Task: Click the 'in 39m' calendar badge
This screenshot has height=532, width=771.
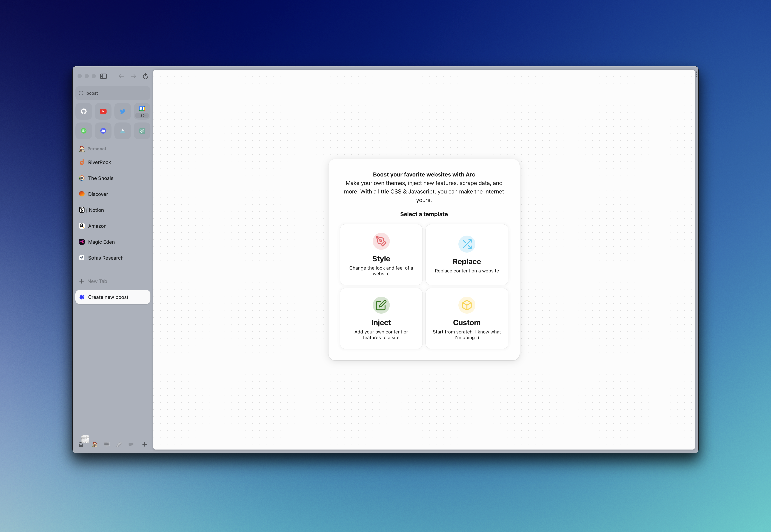Action: click(142, 116)
